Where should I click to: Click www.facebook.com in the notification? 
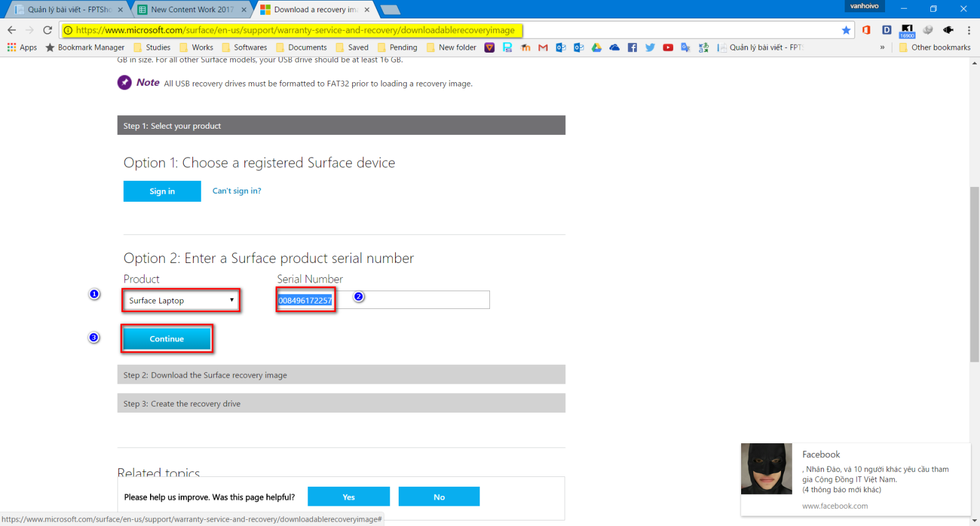835,506
